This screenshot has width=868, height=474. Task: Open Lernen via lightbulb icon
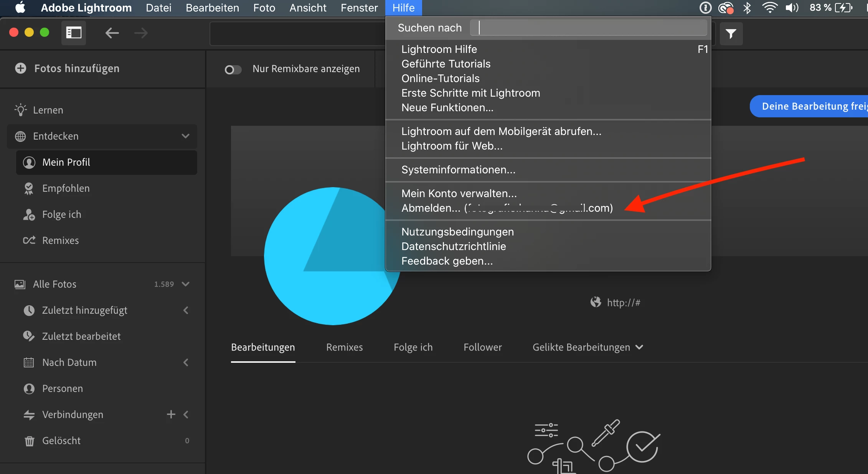pos(21,110)
